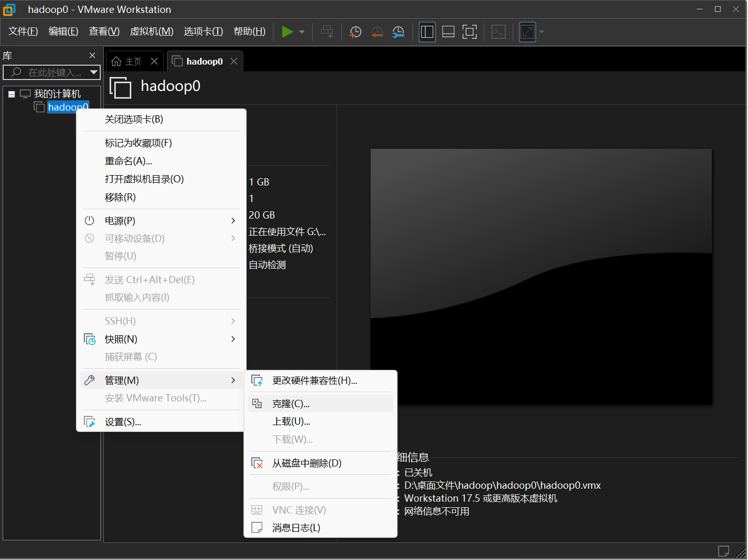The width and height of the screenshot is (748, 560).
Task: Click the hardware compatibility upgrade icon
Action: (257, 381)
